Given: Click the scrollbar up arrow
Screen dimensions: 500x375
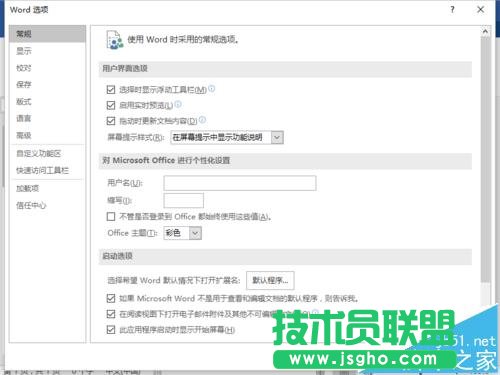Looking at the screenshot, I should point(485,32).
